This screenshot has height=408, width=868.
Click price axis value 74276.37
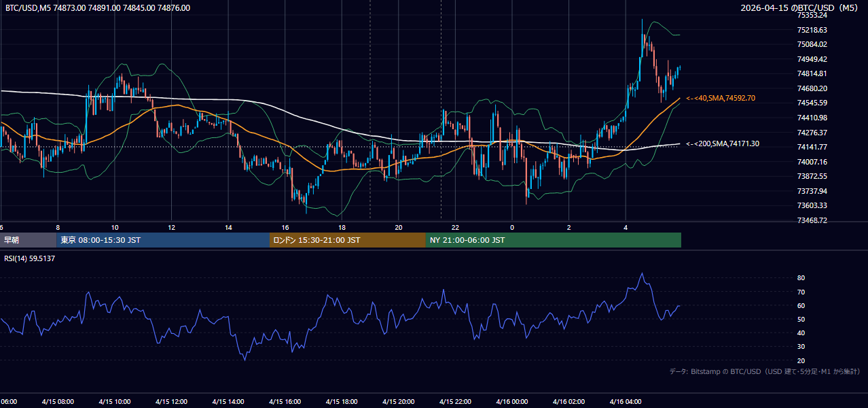pyautogui.click(x=812, y=133)
